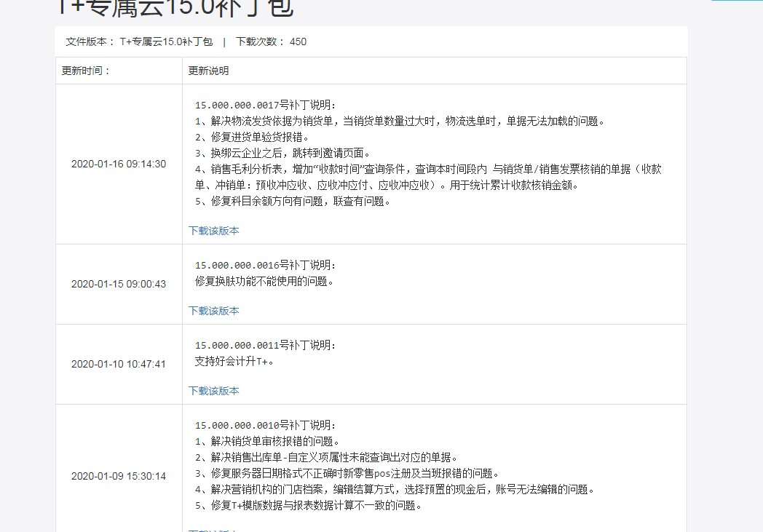Click the date 2020-01-15 09:00:43
This screenshot has height=532, width=763.
click(x=119, y=284)
